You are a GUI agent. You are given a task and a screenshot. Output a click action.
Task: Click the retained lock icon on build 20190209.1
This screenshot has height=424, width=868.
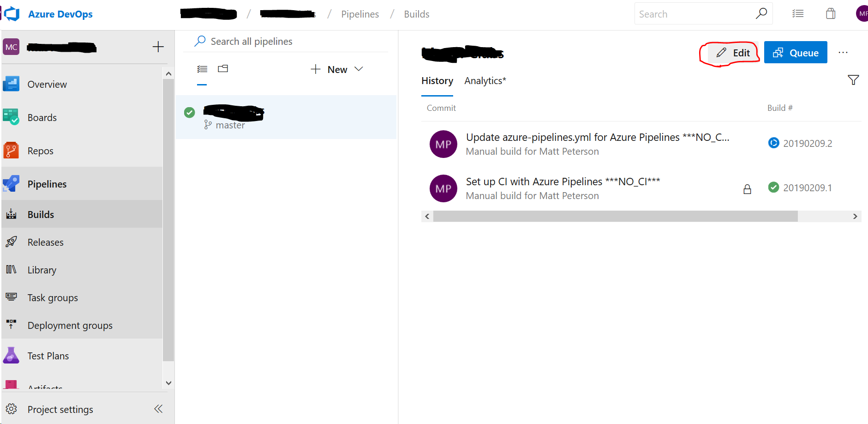tap(747, 189)
